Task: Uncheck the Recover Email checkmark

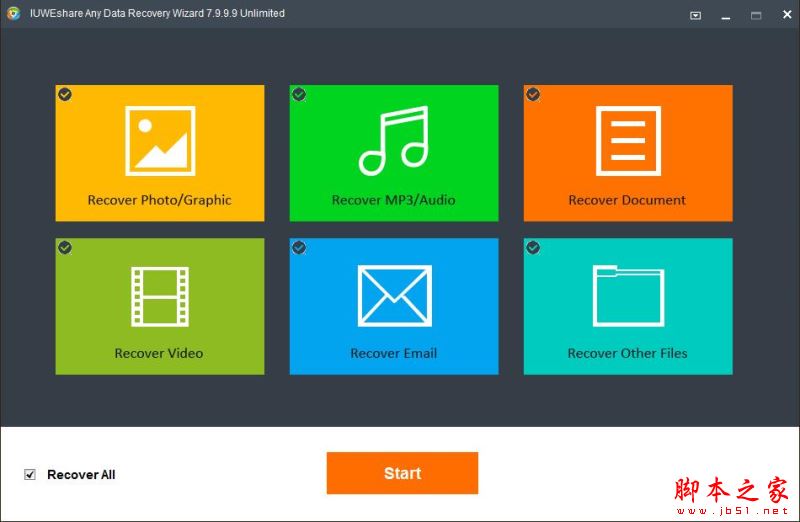Action: 299,247
